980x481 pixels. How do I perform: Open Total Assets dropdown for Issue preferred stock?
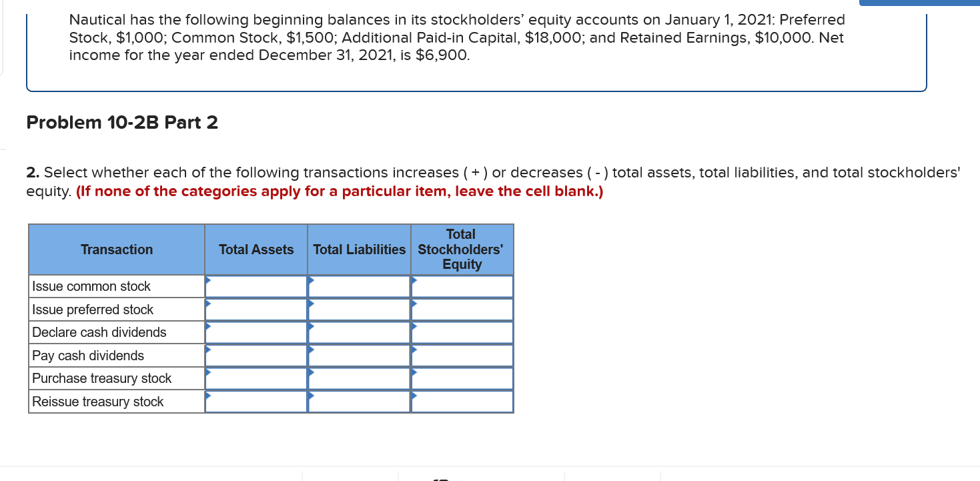[256, 309]
